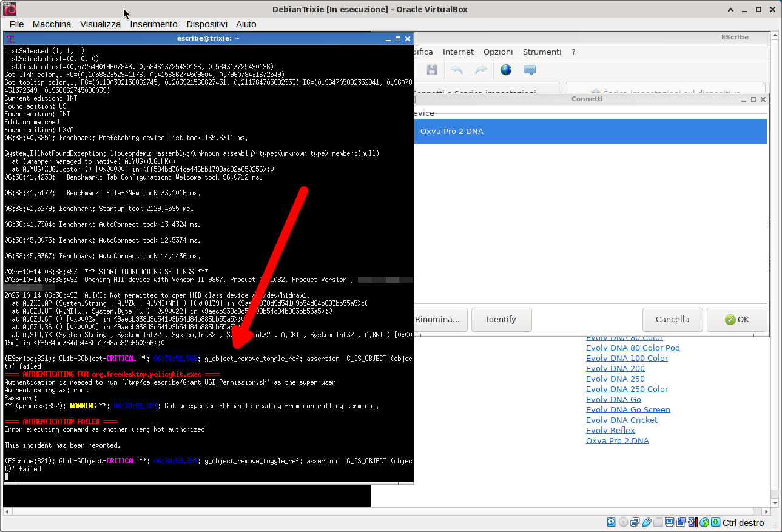Open the Dispositivi menu
The height and width of the screenshot is (532, 782).
point(207,24)
